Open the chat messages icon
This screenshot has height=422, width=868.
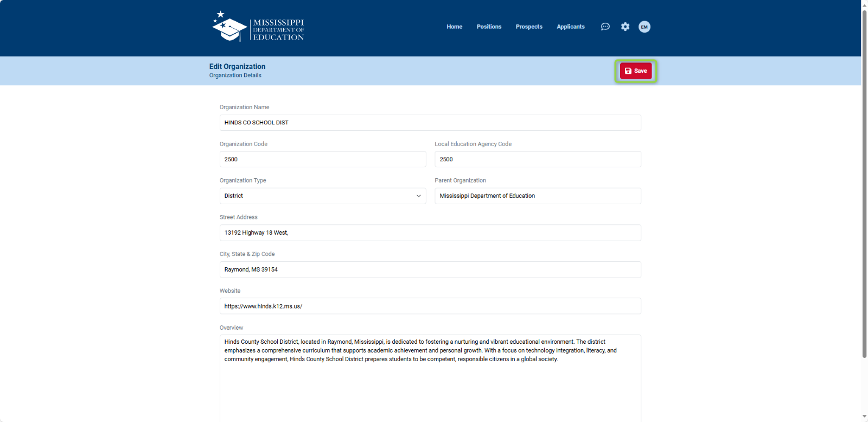coord(605,27)
